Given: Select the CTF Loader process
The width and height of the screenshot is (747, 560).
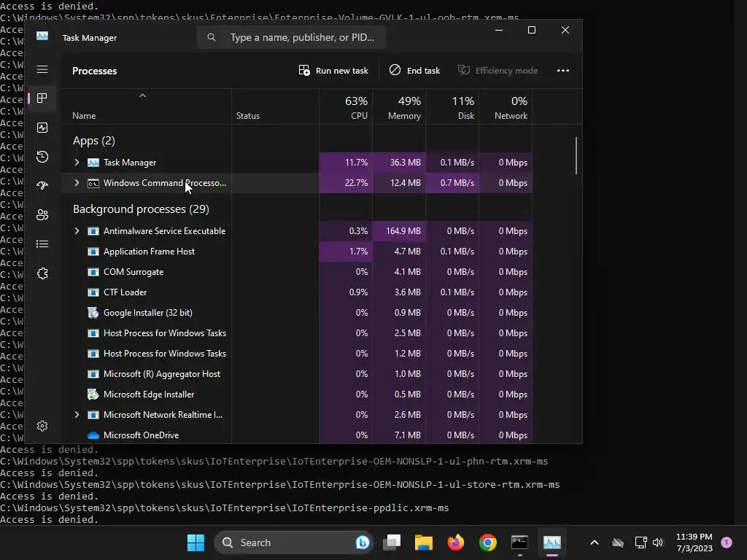Looking at the screenshot, I should pos(297,292).
